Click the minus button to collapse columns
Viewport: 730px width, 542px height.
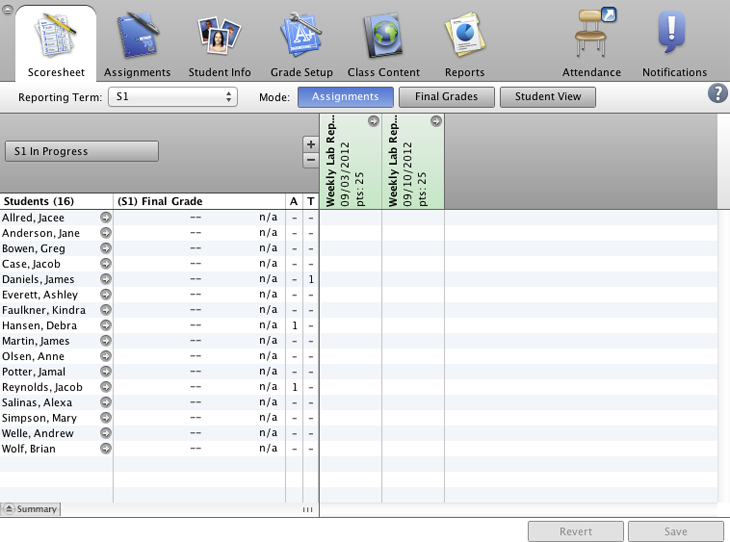(x=310, y=160)
